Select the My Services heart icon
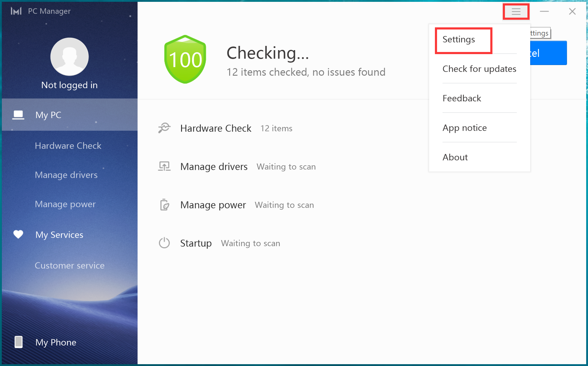This screenshot has width=588, height=366. click(18, 234)
